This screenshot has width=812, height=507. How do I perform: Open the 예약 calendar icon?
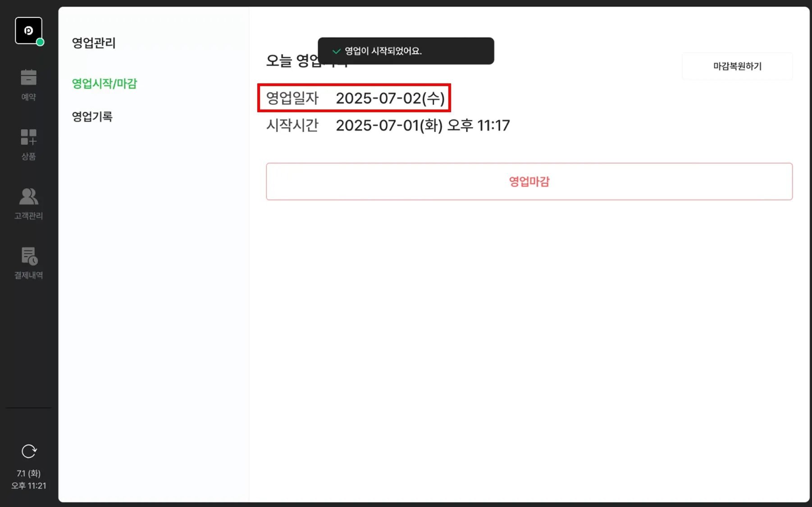point(28,77)
